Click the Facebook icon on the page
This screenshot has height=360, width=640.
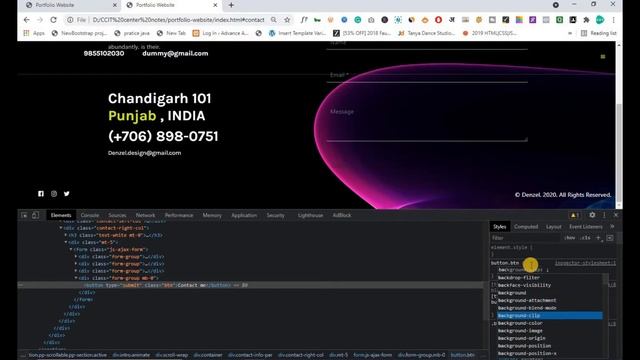(41, 193)
